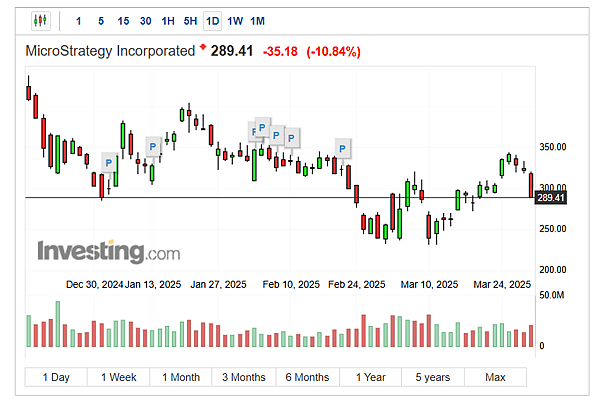Click the MicroStrategy Incorporated title
600x407 pixels.
tap(110, 51)
